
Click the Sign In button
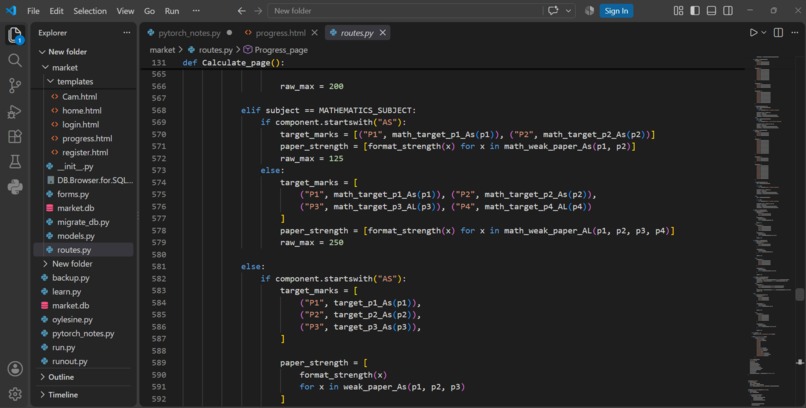(616, 11)
